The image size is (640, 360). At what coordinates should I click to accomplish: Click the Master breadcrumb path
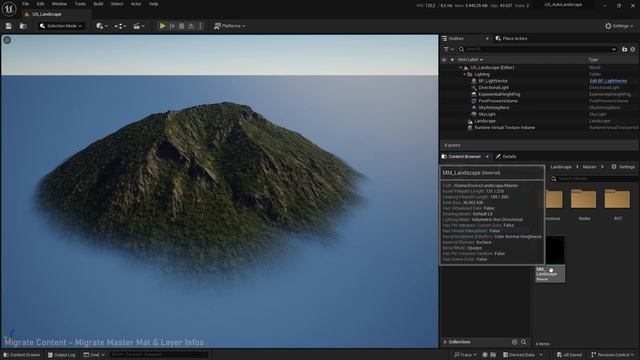589,167
